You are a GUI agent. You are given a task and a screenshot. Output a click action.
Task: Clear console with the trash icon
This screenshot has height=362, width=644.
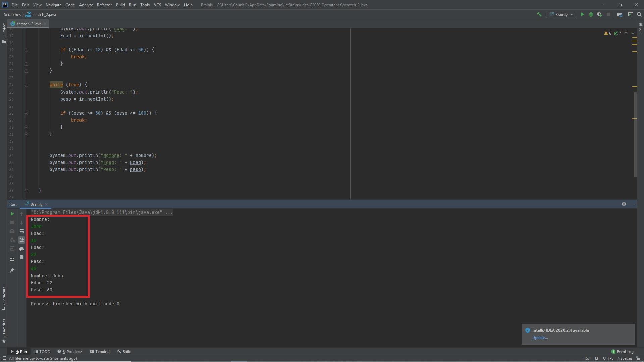pos(22,257)
